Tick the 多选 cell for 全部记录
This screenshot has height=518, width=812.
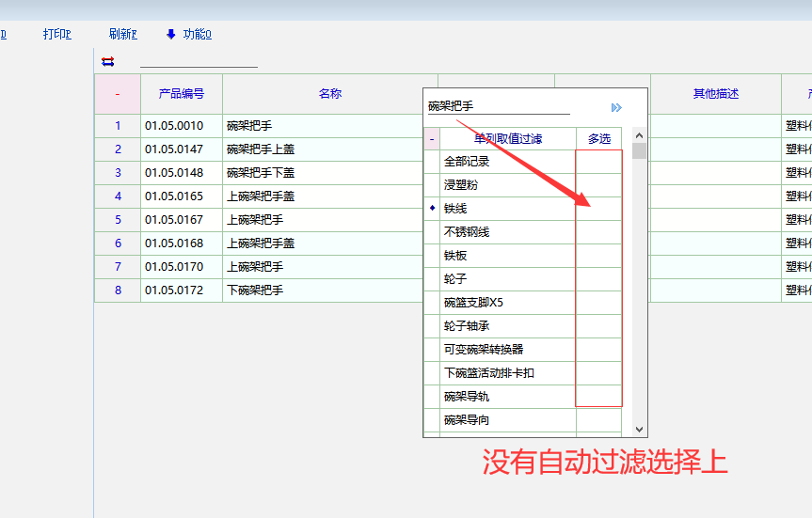[598, 162]
